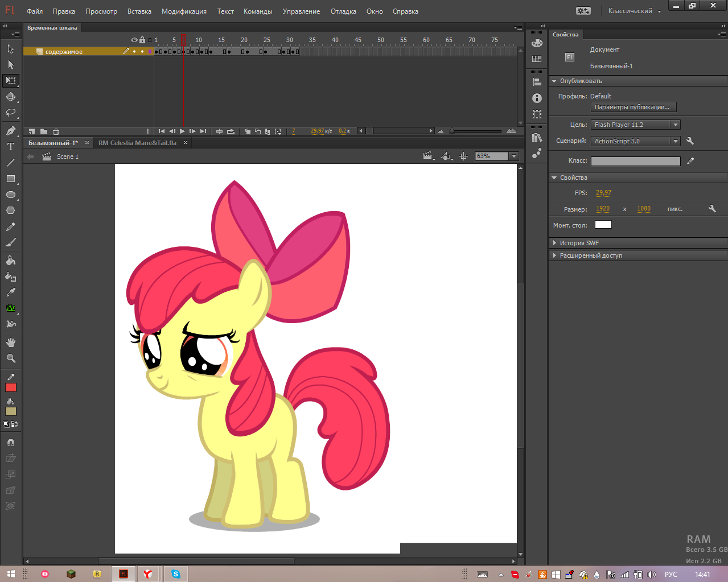Toggle Center Frame button in the timeline

(219, 131)
